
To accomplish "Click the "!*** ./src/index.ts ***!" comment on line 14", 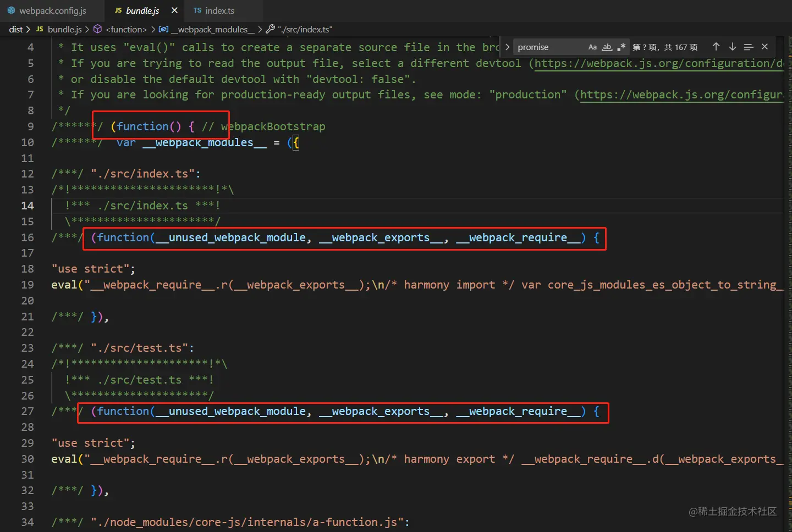I will (x=142, y=206).
